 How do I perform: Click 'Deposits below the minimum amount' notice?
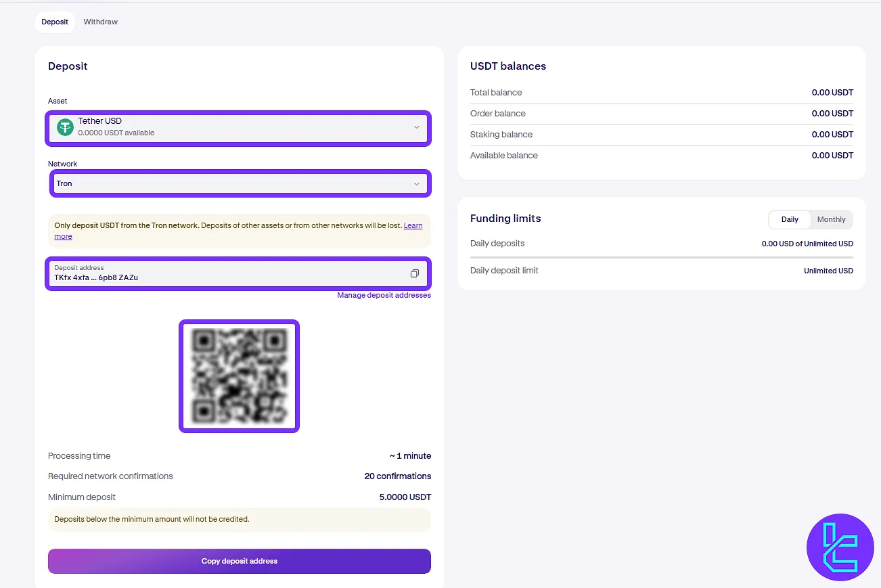point(240,520)
